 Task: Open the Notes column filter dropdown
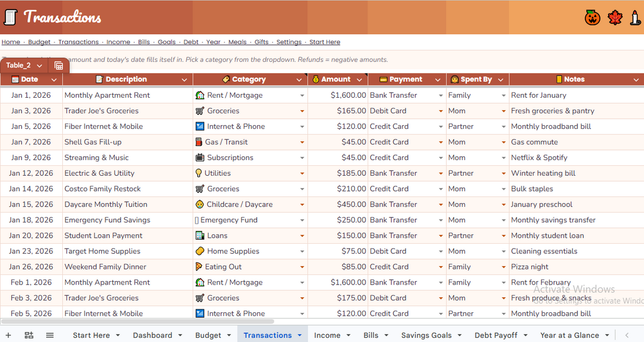click(636, 79)
